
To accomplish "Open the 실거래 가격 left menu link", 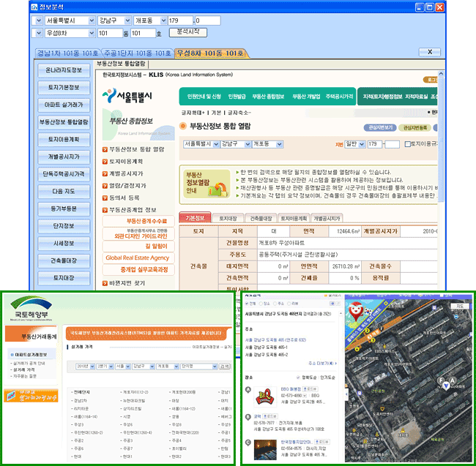I will pyautogui.click(x=23, y=369).
